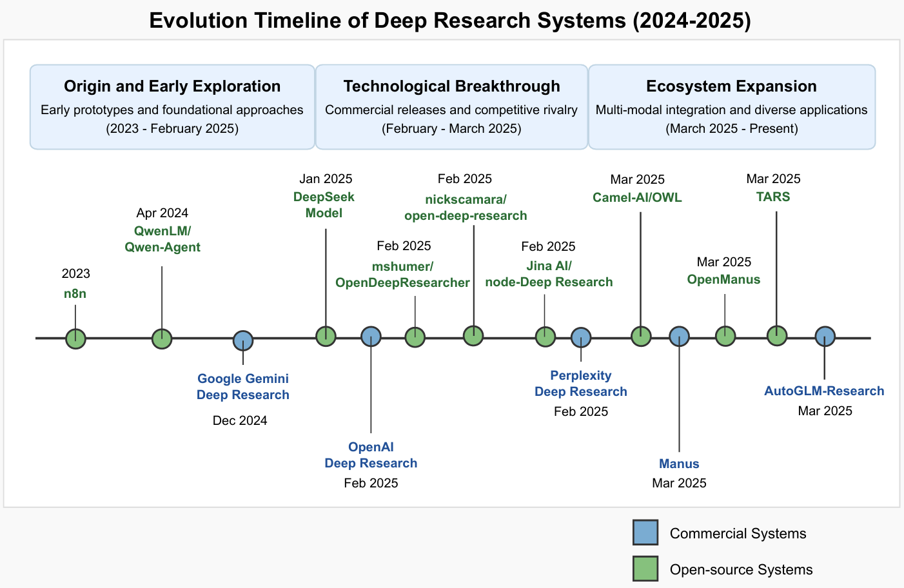Click the Perplexity Deep Research blue node
The height and width of the screenshot is (588, 904).
581,338
